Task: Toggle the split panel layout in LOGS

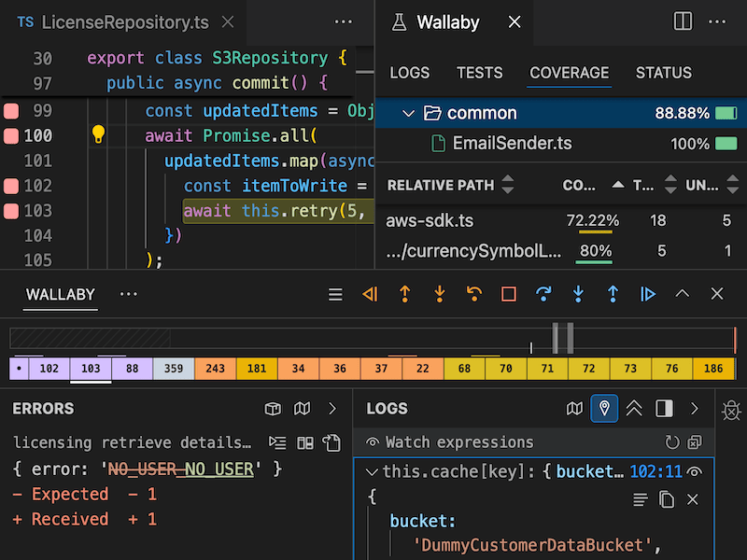Action: tap(664, 409)
